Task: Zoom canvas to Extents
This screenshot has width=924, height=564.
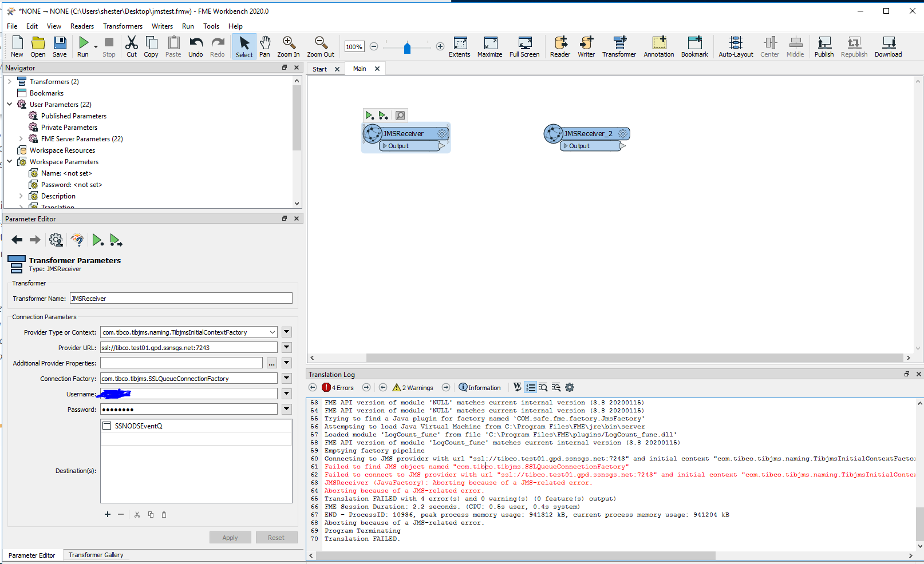Action: click(460, 46)
